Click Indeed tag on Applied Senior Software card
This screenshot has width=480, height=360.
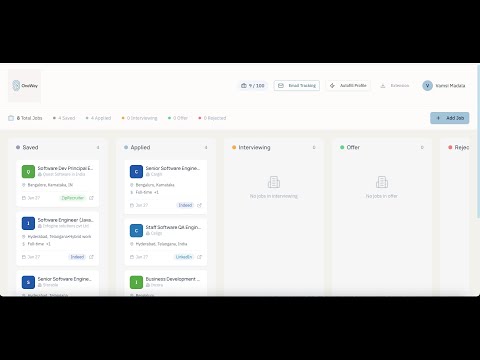click(185, 205)
